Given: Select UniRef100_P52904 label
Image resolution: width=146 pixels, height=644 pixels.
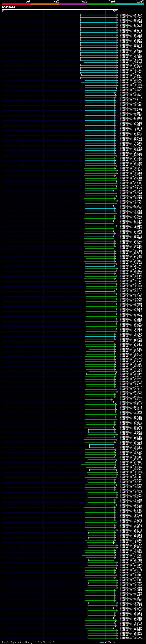Looking at the screenshot, I should 131,60.
